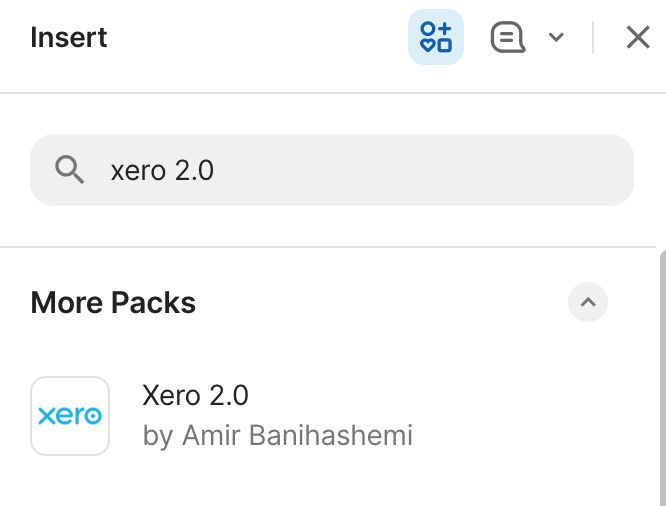Click inside the search box text "xero 2.0"
The width and height of the screenshot is (666, 506).
pyautogui.click(x=162, y=170)
